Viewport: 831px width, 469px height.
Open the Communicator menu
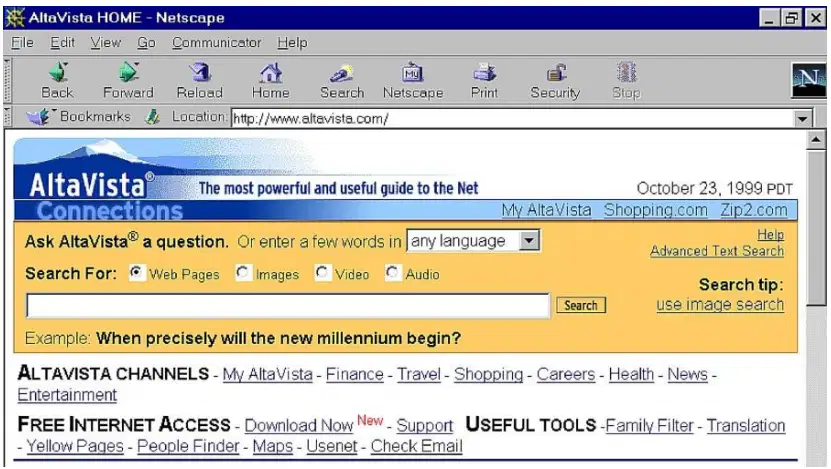(216, 42)
